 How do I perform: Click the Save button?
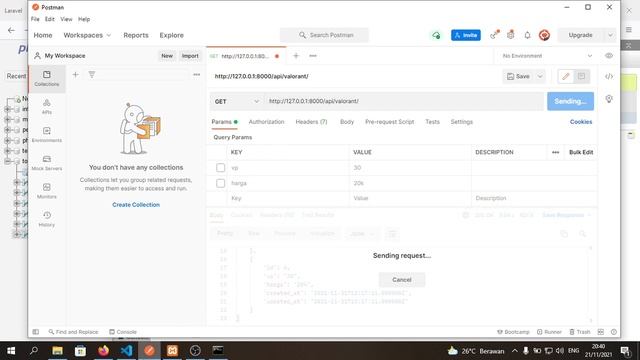click(x=518, y=76)
